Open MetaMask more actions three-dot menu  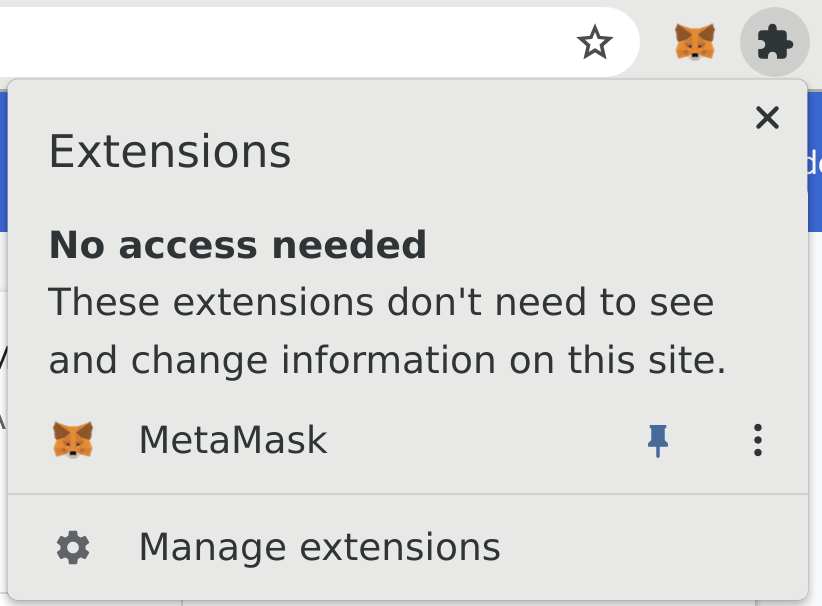click(x=758, y=440)
